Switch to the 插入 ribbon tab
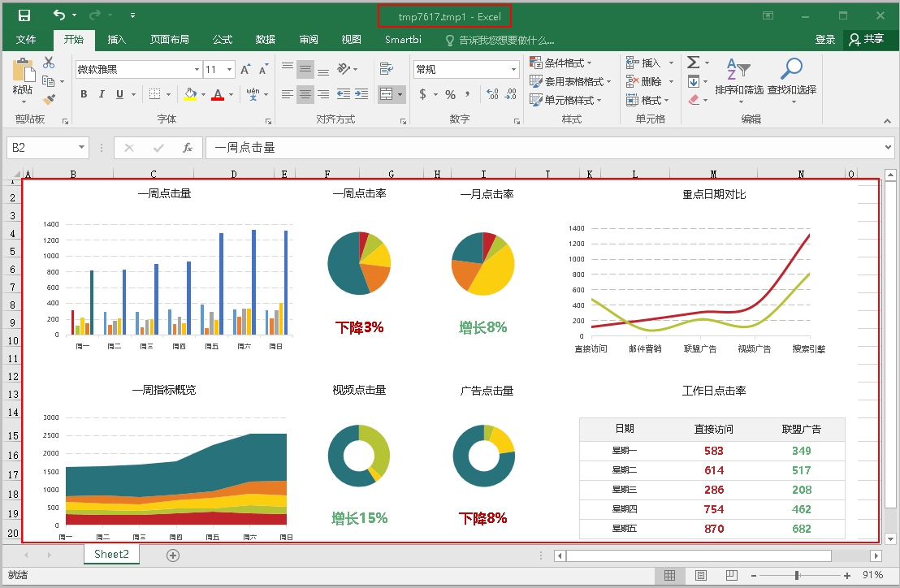Screen dimensions: 900x588 point(117,40)
